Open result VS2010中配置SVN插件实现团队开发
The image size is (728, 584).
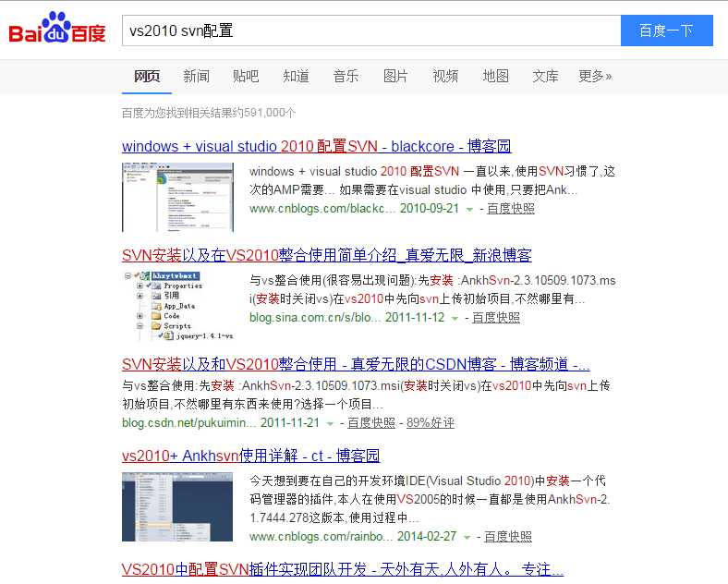pyautogui.click(x=343, y=569)
